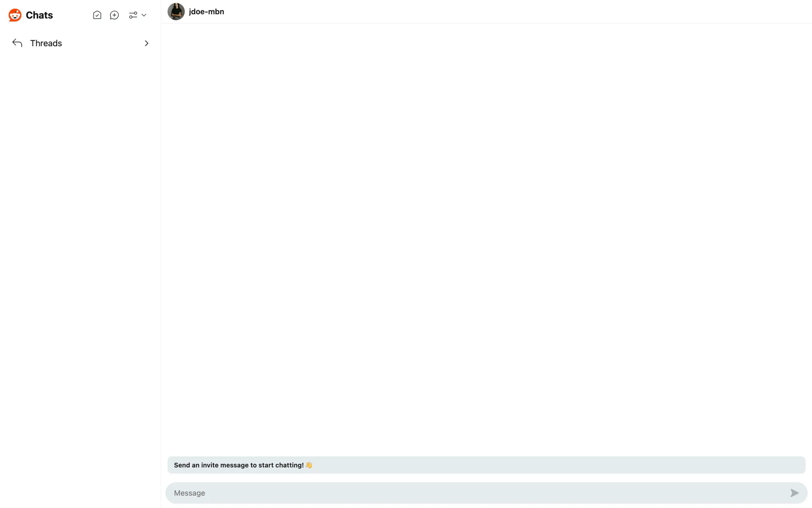Click the jdoe-mbn username in header
Image resolution: width=812 pixels, height=508 pixels.
coord(206,11)
